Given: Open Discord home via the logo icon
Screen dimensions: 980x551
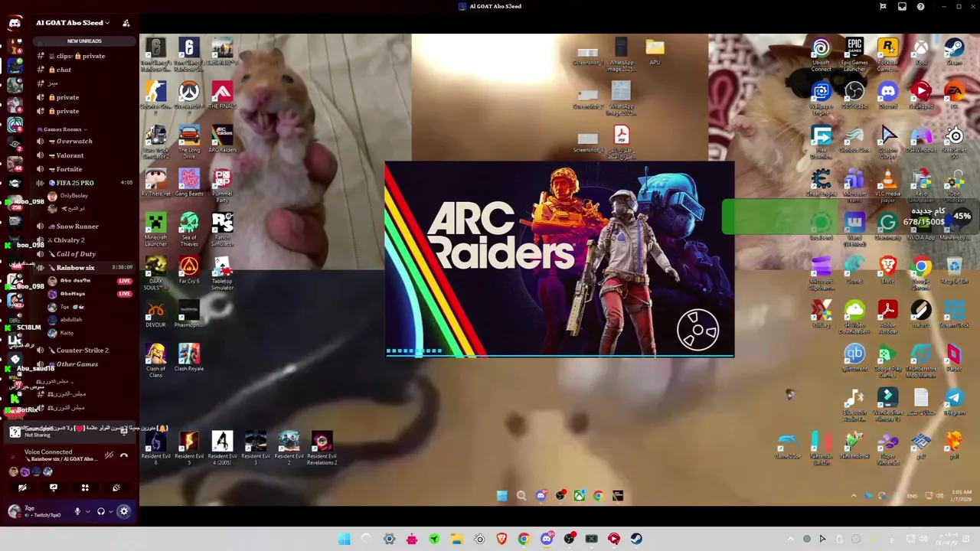Looking at the screenshot, I should point(14,23).
